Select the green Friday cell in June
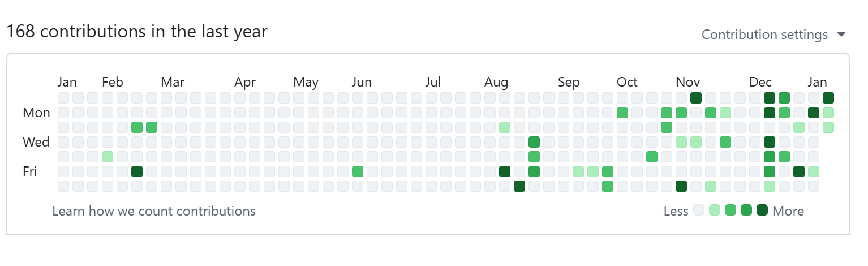This screenshot has width=868, height=266. (358, 171)
